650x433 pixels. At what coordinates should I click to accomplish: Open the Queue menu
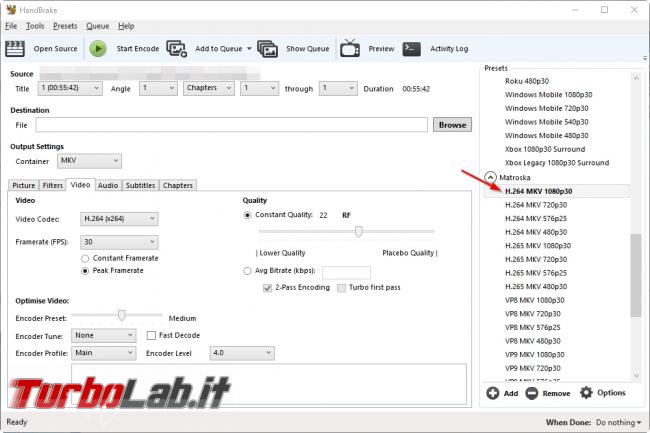[x=98, y=26]
